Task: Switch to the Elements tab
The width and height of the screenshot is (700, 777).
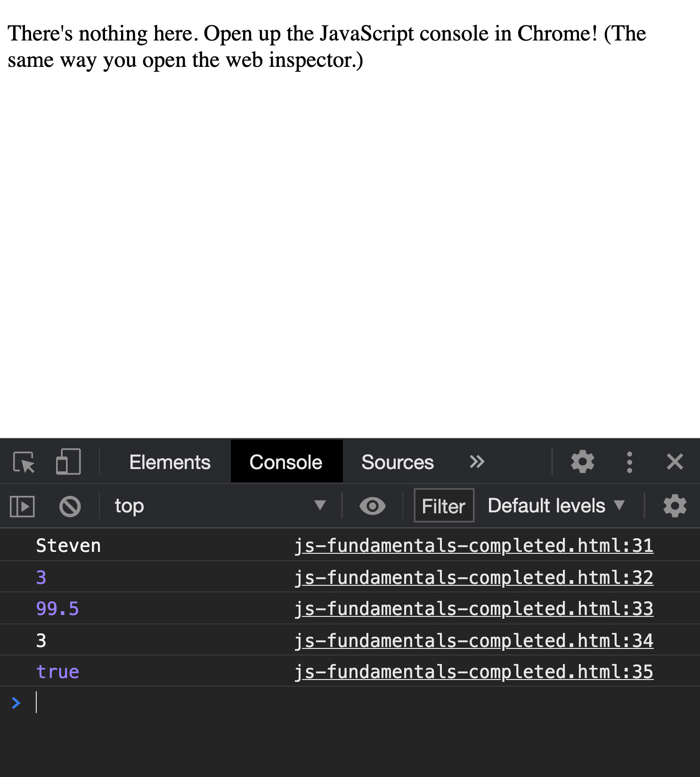Action: 170,462
